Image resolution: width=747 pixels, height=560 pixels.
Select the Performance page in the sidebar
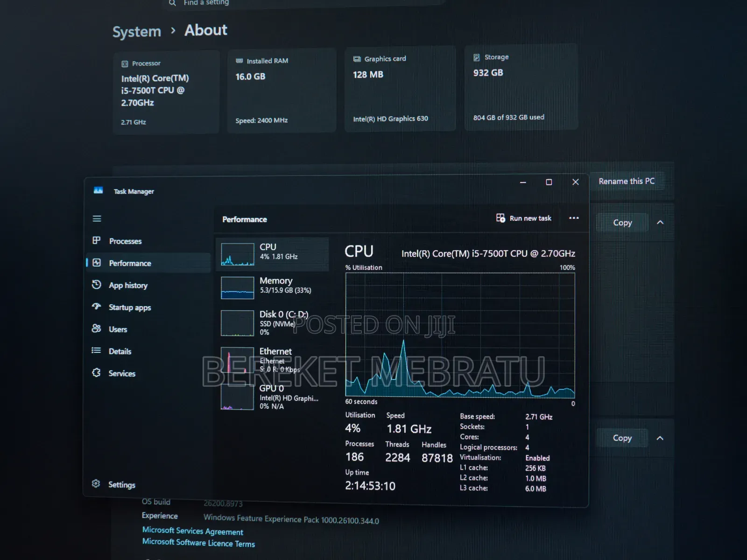[x=148, y=263]
